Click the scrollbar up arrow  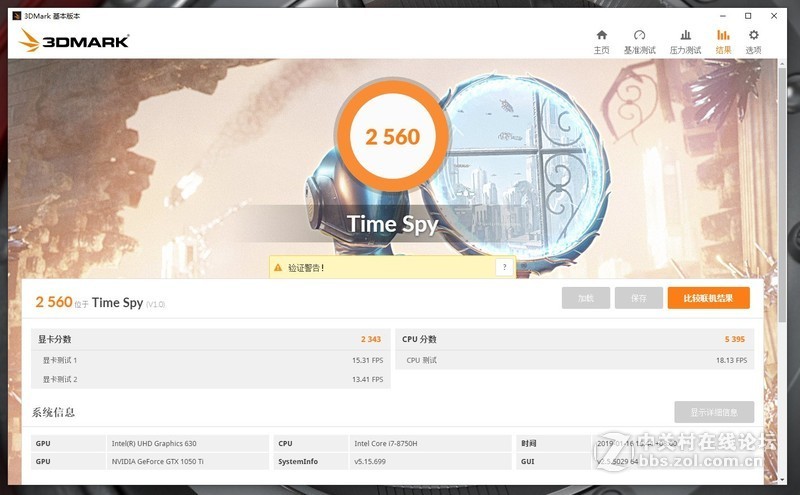(783, 63)
